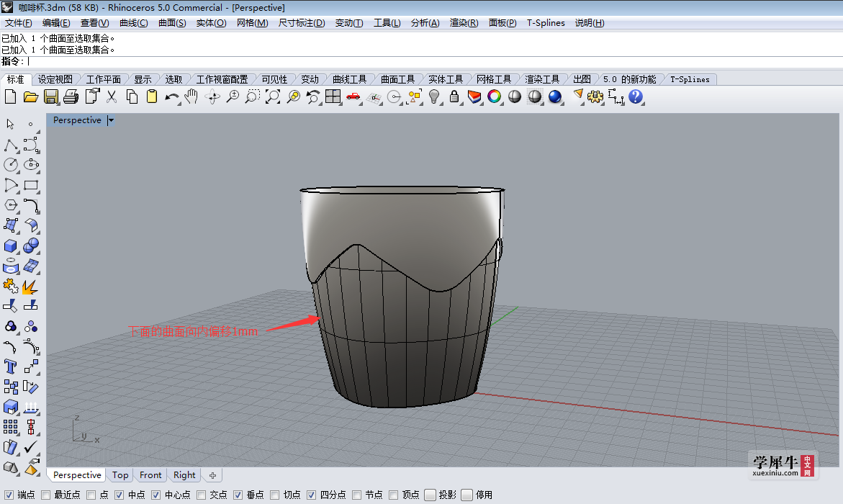Click the red car icon

coord(353,96)
